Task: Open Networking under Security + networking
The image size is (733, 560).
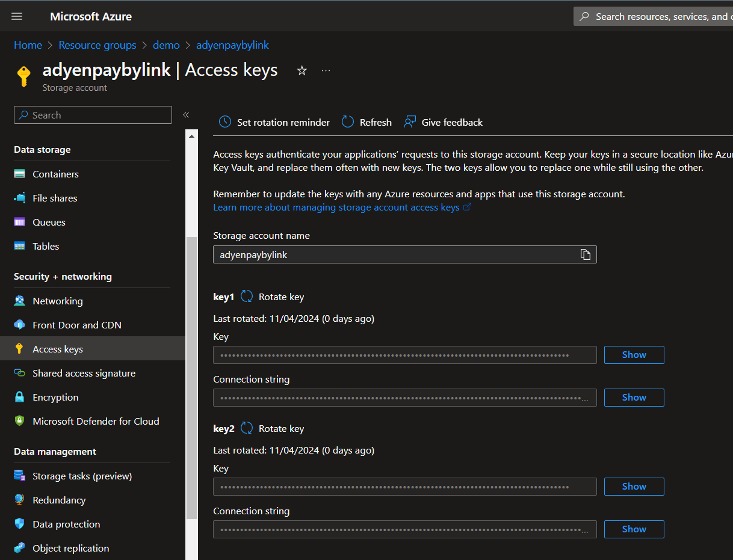Action: pyautogui.click(x=57, y=301)
